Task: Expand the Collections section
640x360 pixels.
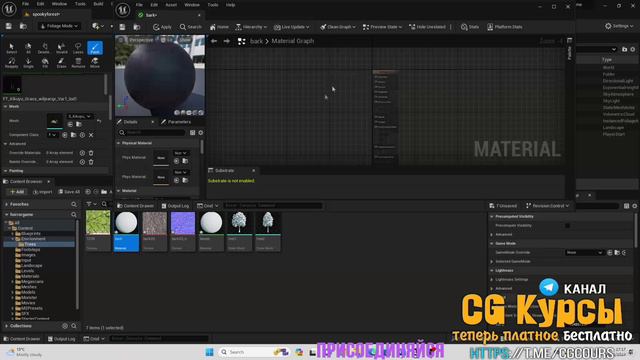Action: [6, 326]
